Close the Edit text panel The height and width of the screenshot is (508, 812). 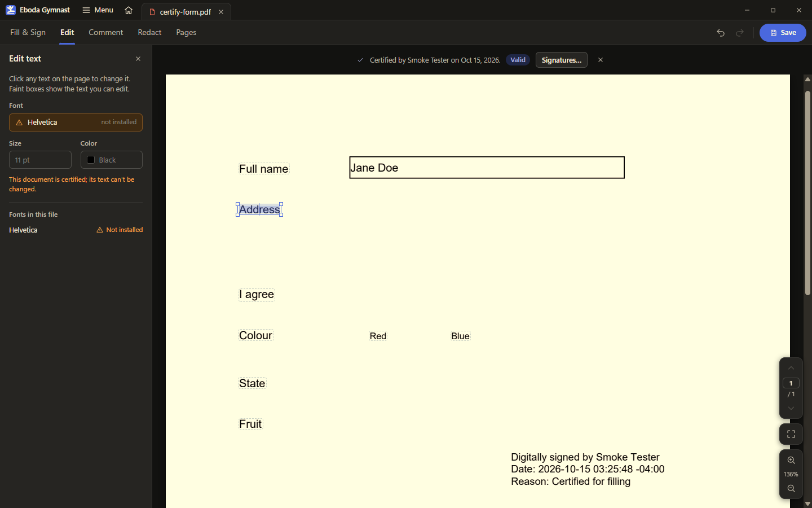(138, 59)
